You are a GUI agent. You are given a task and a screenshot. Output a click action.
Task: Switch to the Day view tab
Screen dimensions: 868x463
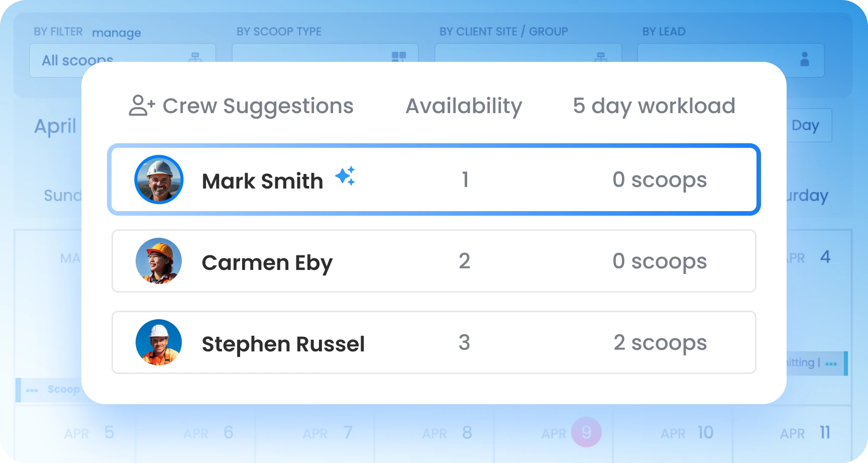click(x=807, y=125)
